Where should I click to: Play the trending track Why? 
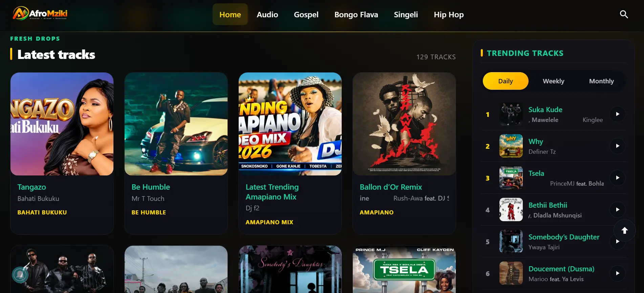click(618, 146)
